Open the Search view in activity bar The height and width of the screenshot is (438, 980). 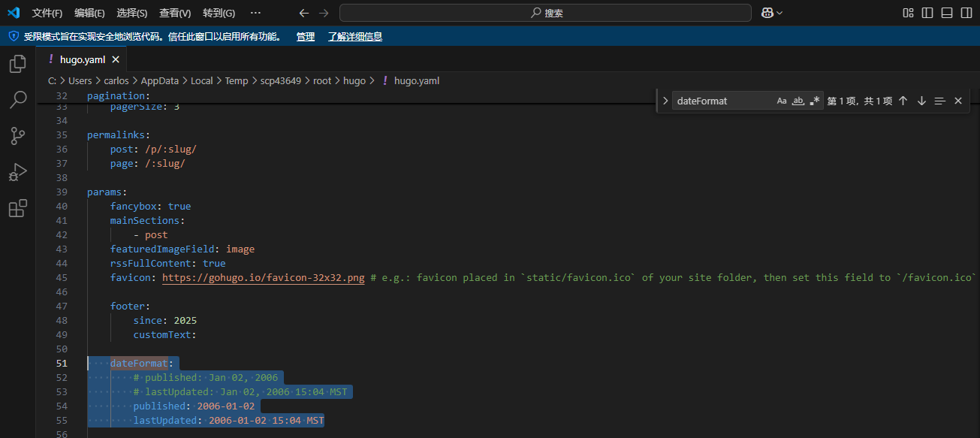[17, 100]
